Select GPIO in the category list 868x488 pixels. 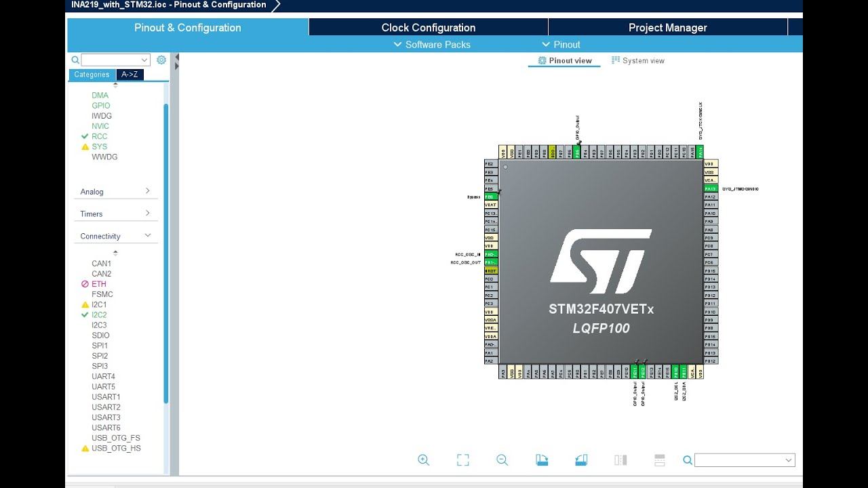point(100,106)
